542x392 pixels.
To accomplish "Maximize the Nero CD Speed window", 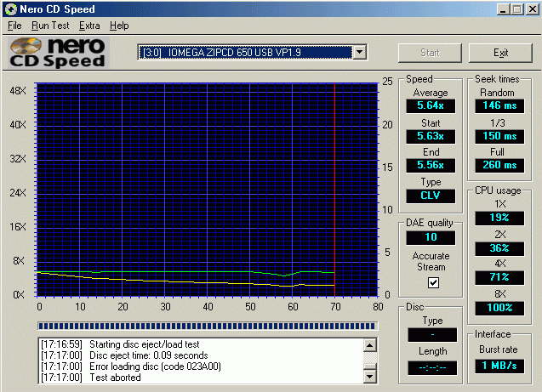I will tap(517, 9).
